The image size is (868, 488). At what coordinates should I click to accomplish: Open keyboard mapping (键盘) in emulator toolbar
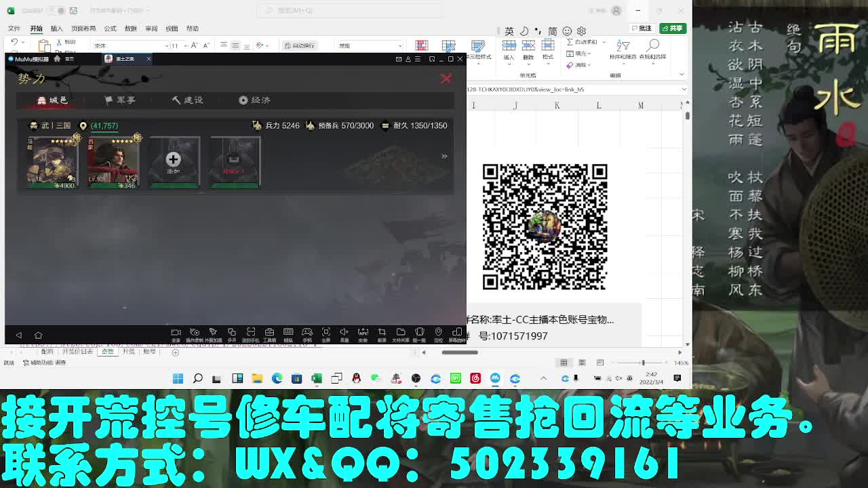[288, 333]
